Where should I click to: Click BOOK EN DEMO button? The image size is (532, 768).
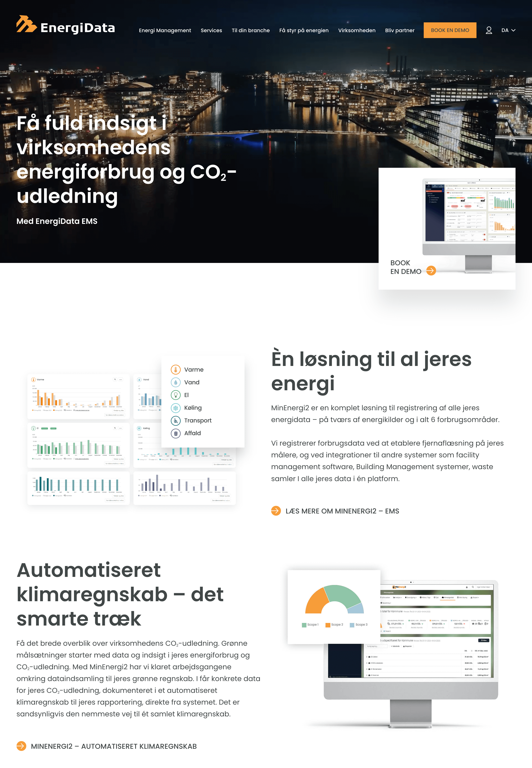tap(450, 30)
